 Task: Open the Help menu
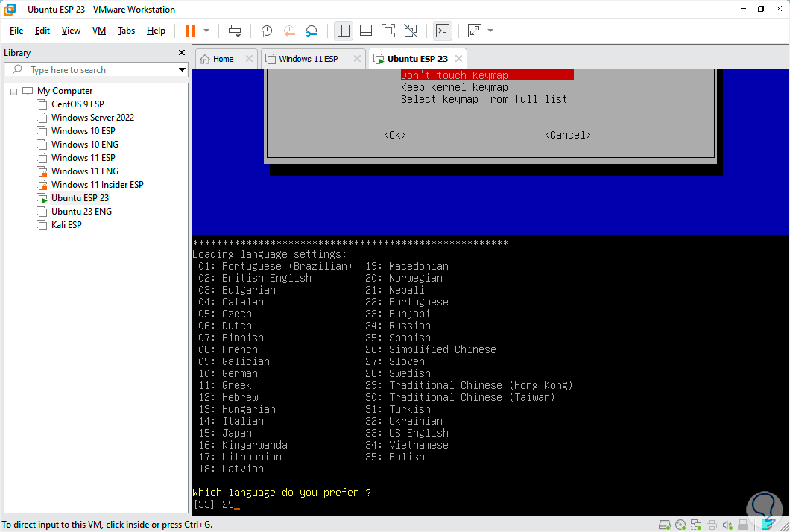pyautogui.click(x=157, y=31)
